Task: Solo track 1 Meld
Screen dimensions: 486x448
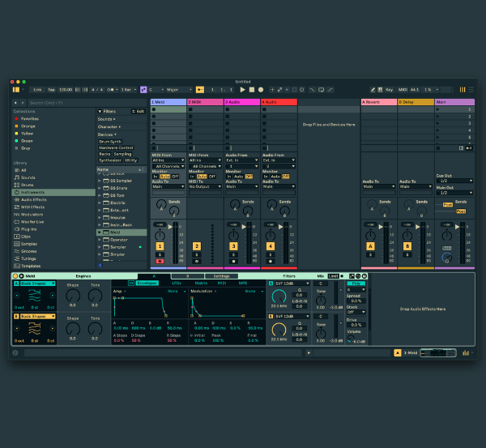Action: (x=160, y=254)
